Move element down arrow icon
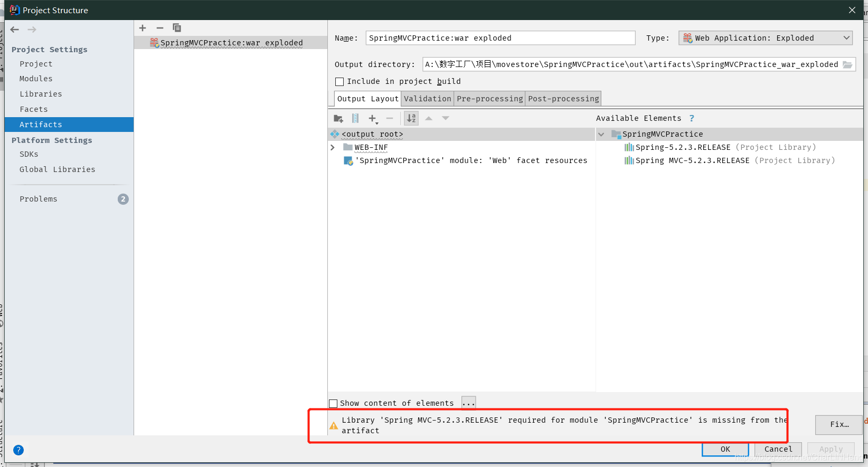 446,118
